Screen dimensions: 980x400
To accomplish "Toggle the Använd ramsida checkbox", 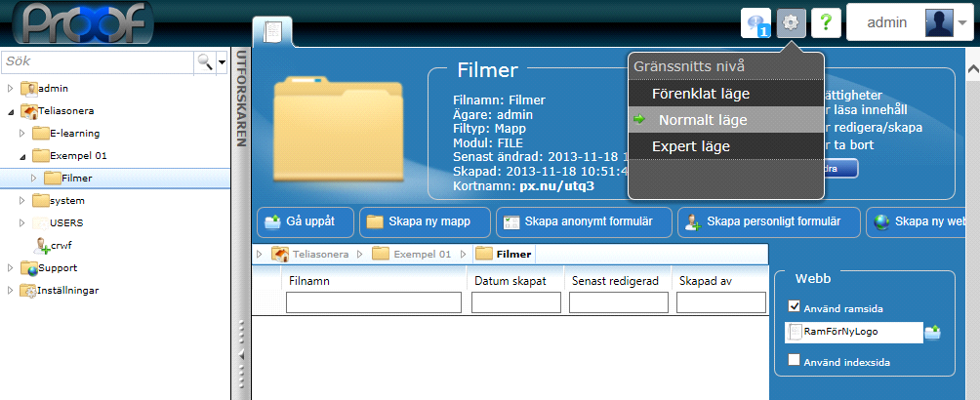I will (795, 307).
